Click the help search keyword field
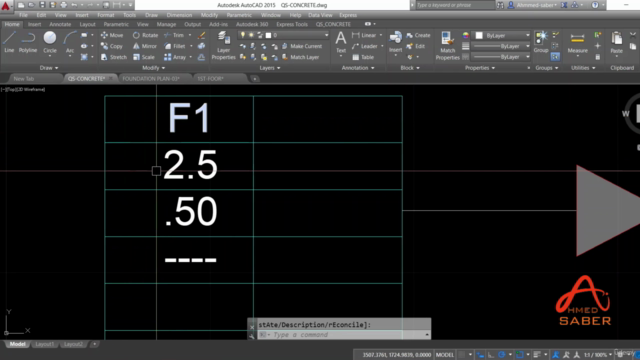Viewport: 640px width, 360px height. 455,5
